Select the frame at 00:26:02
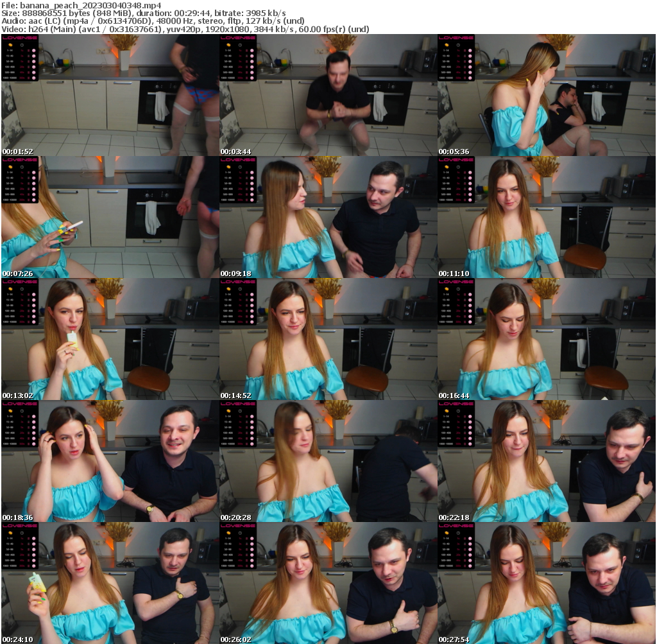Viewport: 657px width, 644px height. click(328, 582)
